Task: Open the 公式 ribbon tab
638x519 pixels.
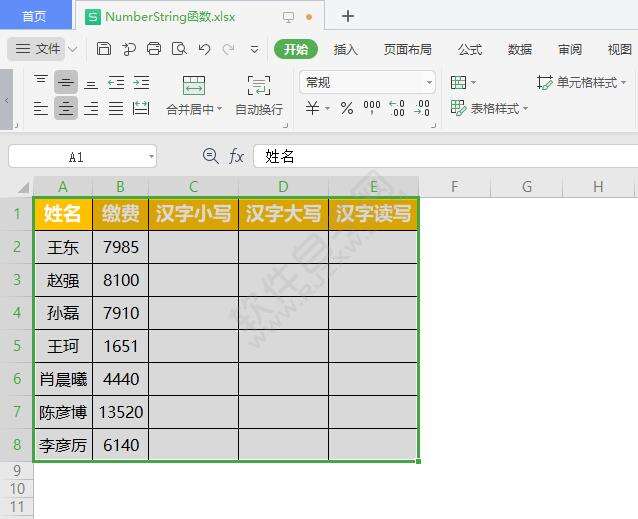Action: pos(469,49)
